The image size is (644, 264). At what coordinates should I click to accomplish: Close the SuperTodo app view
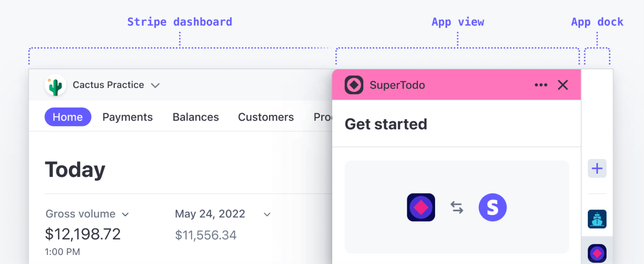563,85
